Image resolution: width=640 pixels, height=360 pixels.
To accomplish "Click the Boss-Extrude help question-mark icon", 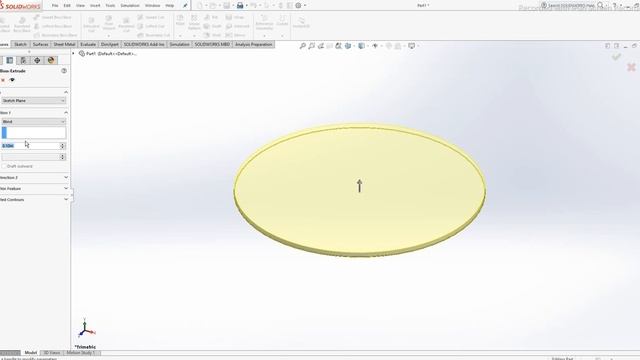I will [64, 71].
